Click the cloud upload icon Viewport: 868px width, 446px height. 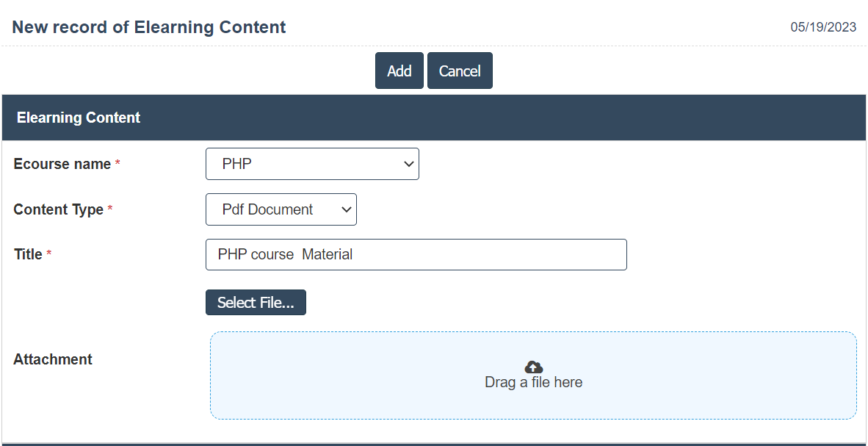click(534, 367)
